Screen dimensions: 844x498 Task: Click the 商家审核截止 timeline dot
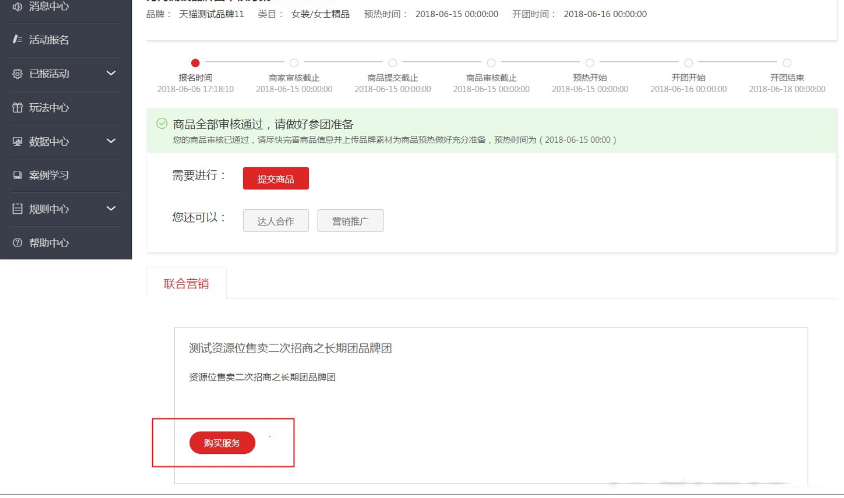pos(294,63)
